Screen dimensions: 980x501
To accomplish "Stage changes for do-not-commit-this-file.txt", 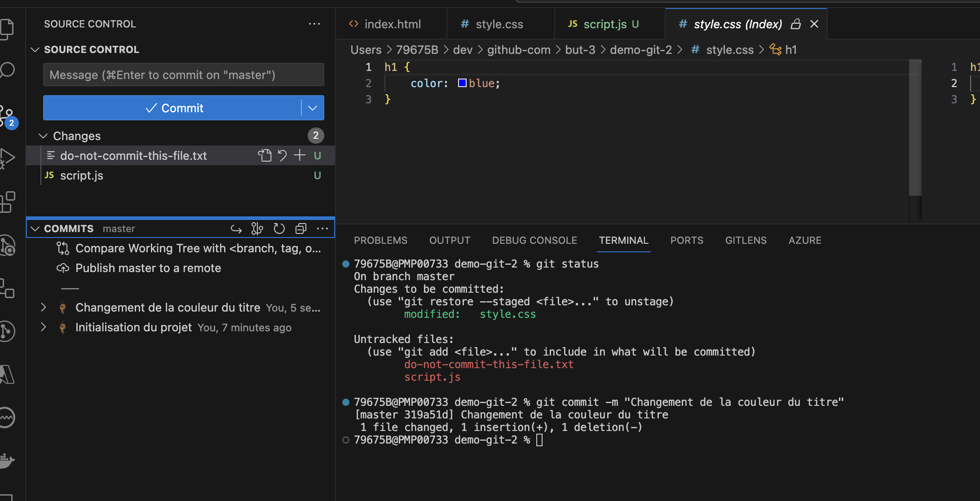I will pos(300,155).
